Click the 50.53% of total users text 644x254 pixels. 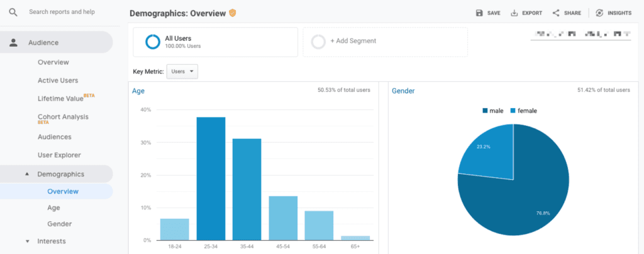[344, 90]
